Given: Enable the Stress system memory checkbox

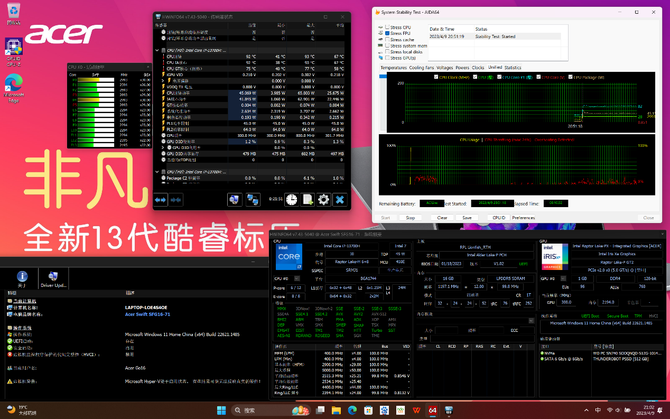Looking at the screenshot, I should point(388,45).
